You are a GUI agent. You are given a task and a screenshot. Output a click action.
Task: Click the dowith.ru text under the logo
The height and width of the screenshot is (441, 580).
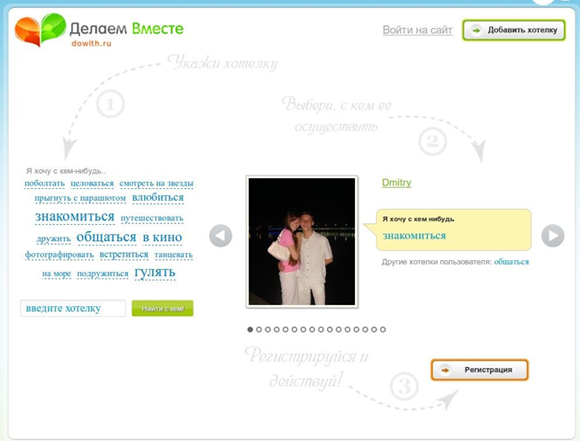pos(91,43)
